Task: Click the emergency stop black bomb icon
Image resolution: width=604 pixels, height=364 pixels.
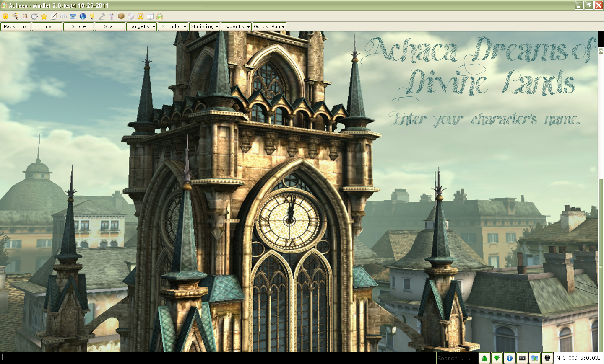Action: tap(547, 358)
